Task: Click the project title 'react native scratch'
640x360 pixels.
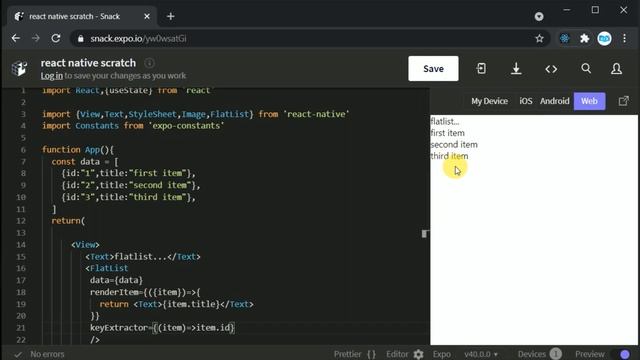Action: [88, 63]
